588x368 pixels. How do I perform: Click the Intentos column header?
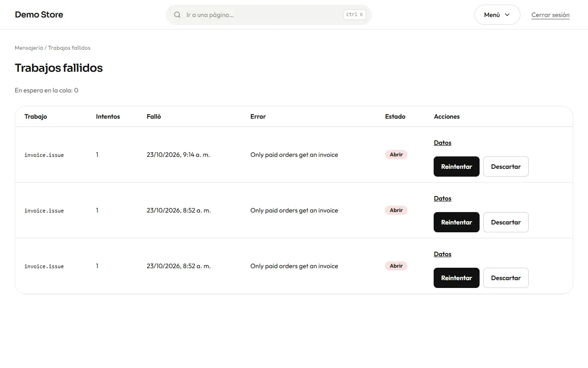tap(108, 116)
